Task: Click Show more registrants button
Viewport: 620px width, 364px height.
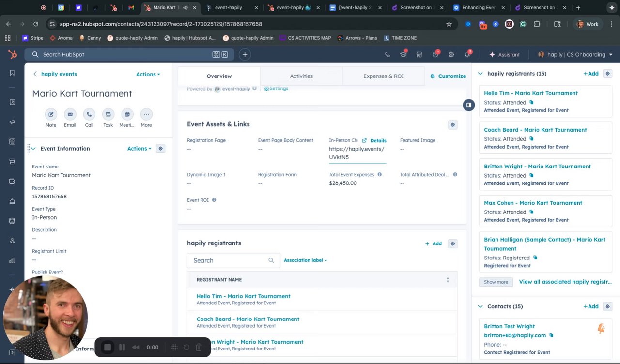Action: point(496,282)
